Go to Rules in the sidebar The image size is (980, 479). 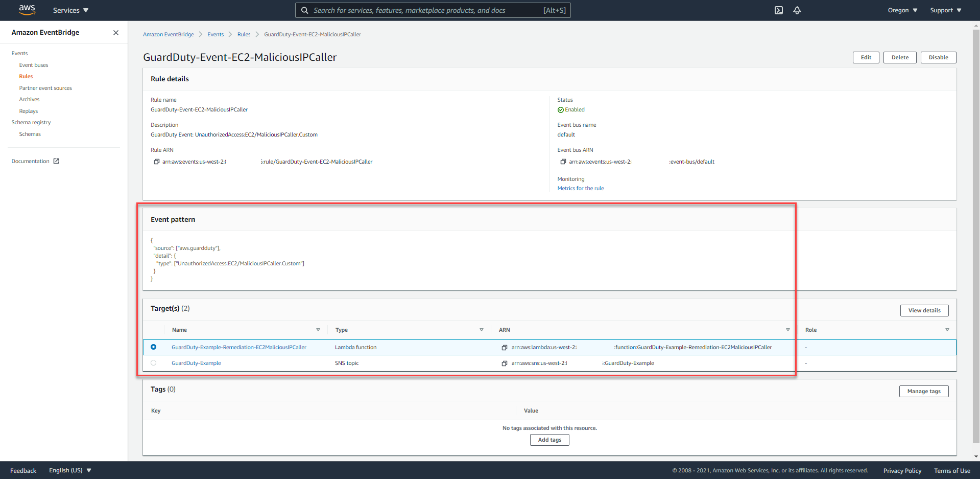point(26,76)
